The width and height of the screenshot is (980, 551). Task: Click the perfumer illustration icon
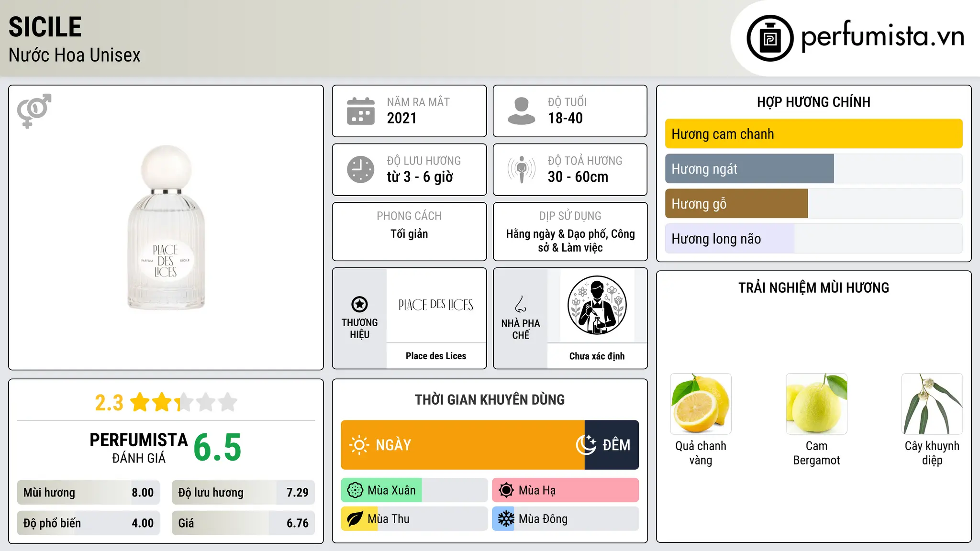pyautogui.click(x=597, y=305)
